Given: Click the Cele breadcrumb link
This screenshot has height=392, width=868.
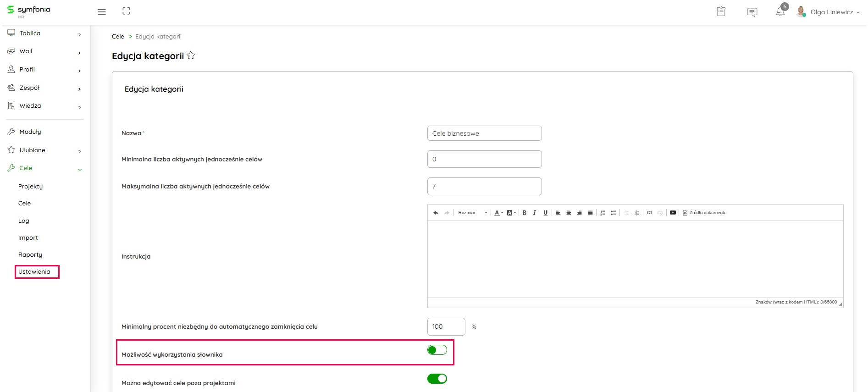Looking at the screenshot, I should coord(118,37).
